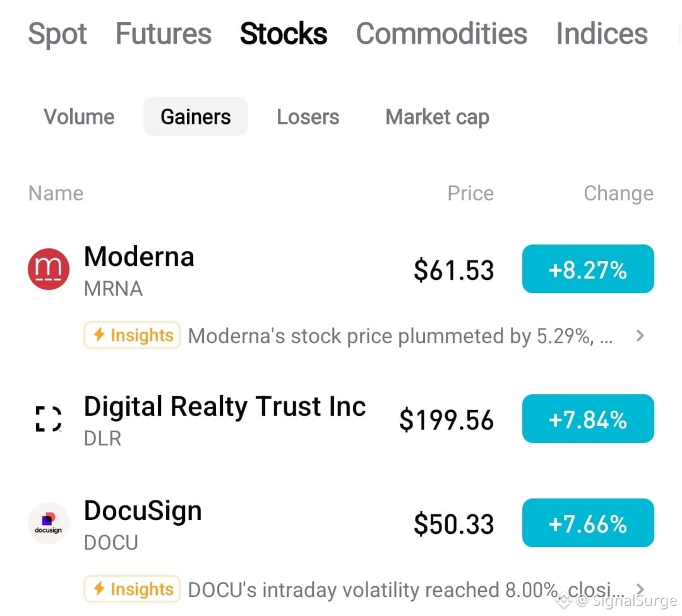Open the Moderna logo icon

point(48,269)
